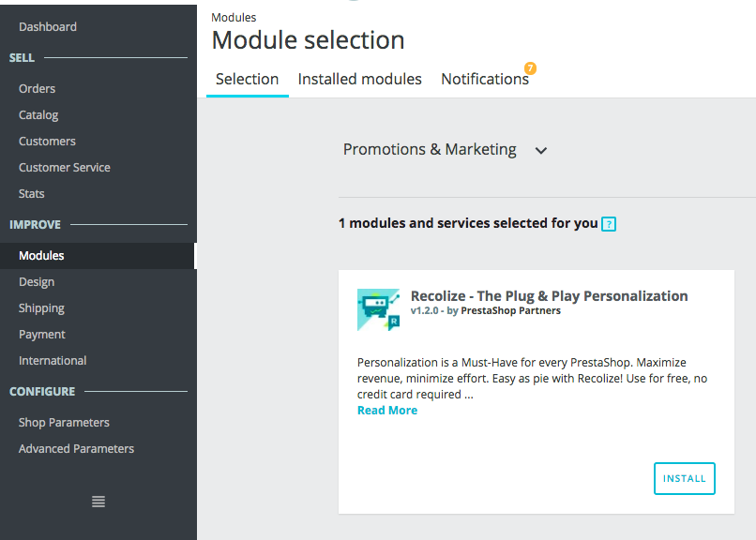Open Customers in sidebar
This screenshot has height=540, width=756.
tap(47, 142)
